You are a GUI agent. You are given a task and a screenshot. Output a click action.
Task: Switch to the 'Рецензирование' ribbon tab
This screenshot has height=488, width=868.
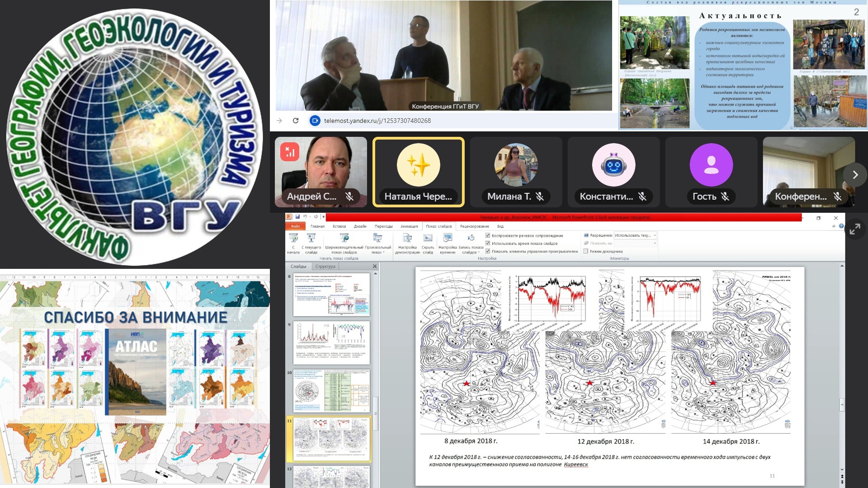(474, 226)
